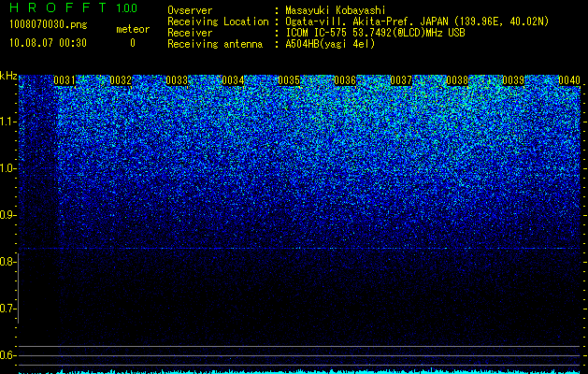Image resolution: width=588 pixels, height=374 pixels.
Task: Click the 0032 time marker
Action: click(121, 80)
